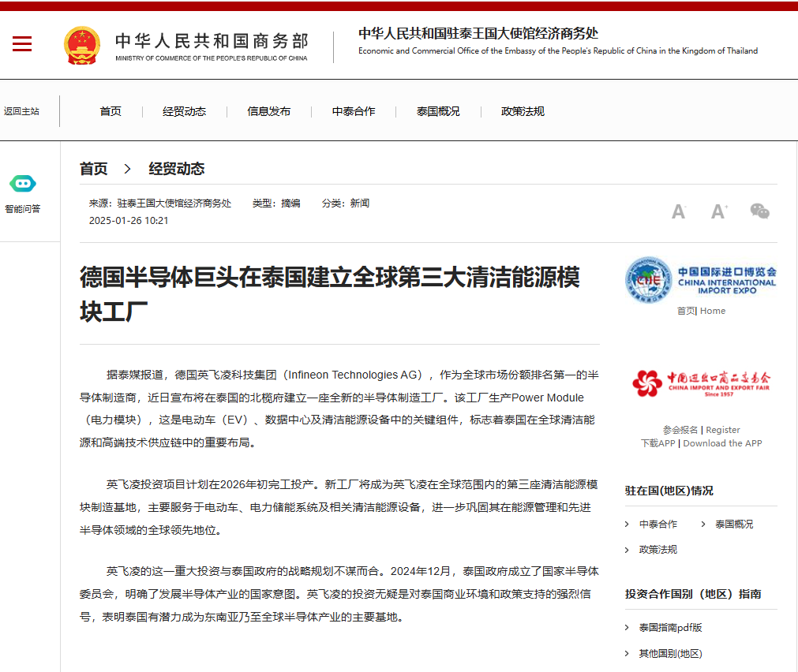The width and height of the screenshot is (798, 672).
Task: Decrease font size with A- icon
Action: (x=678, y=211)
